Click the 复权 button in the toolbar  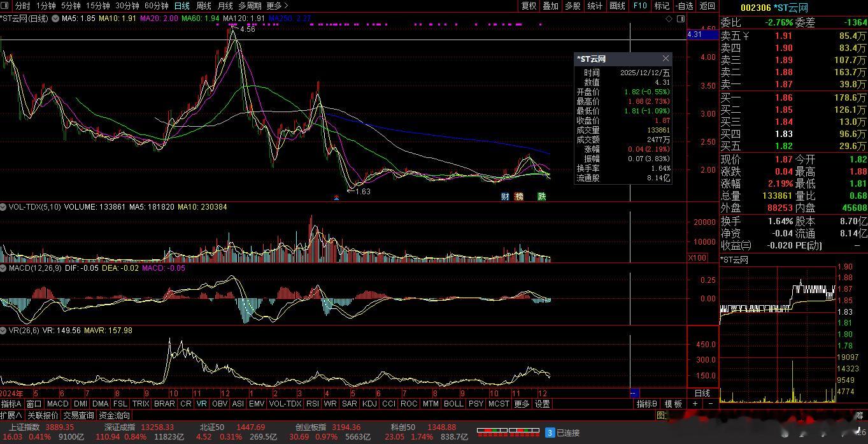529,6
